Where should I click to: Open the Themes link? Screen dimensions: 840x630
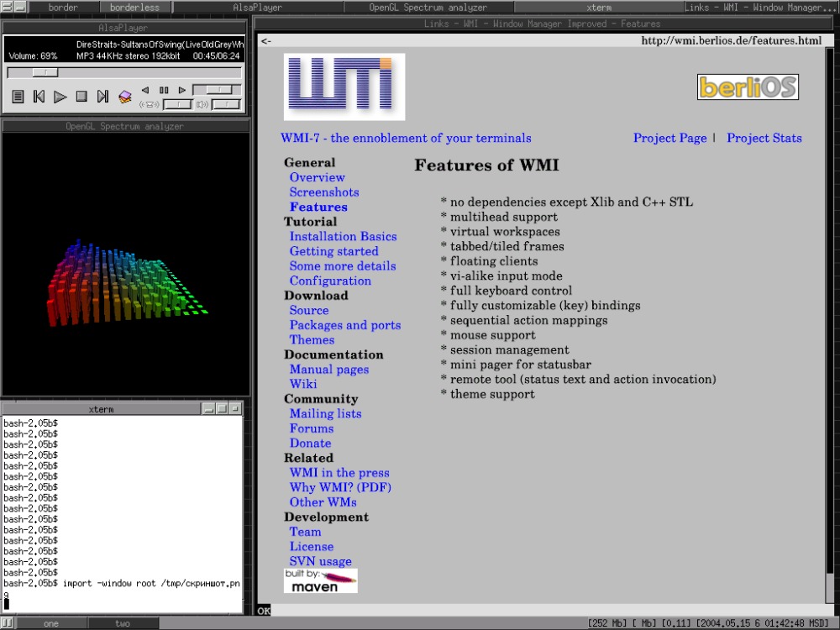click(312, 339)
